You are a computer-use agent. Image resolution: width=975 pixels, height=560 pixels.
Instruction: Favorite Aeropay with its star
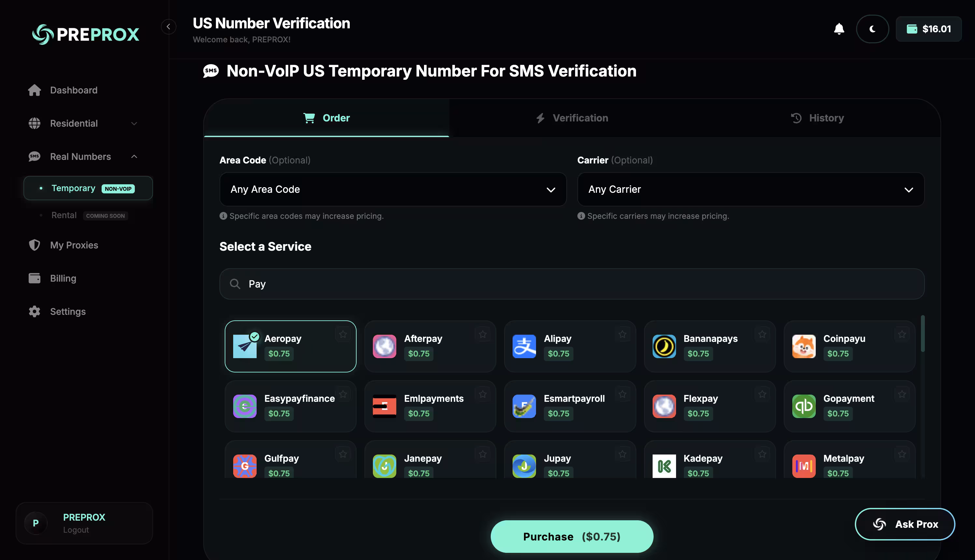click(x=343, y=334)
